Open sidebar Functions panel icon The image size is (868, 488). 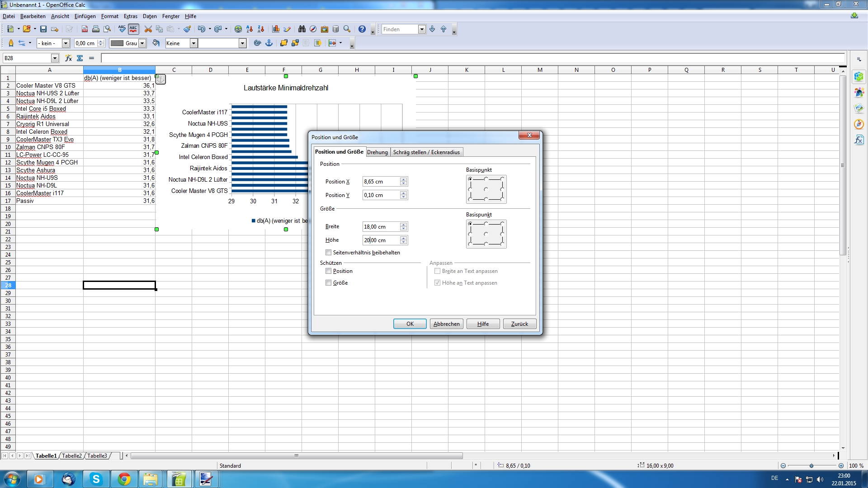coord(859,140)
